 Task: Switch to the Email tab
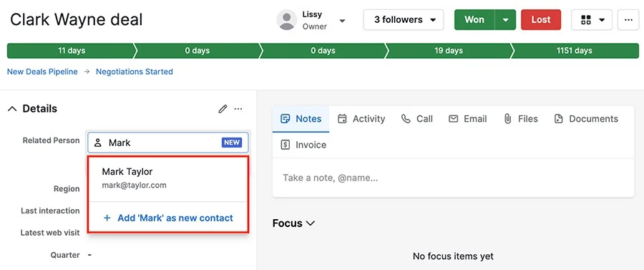click(x=467, y=119)
